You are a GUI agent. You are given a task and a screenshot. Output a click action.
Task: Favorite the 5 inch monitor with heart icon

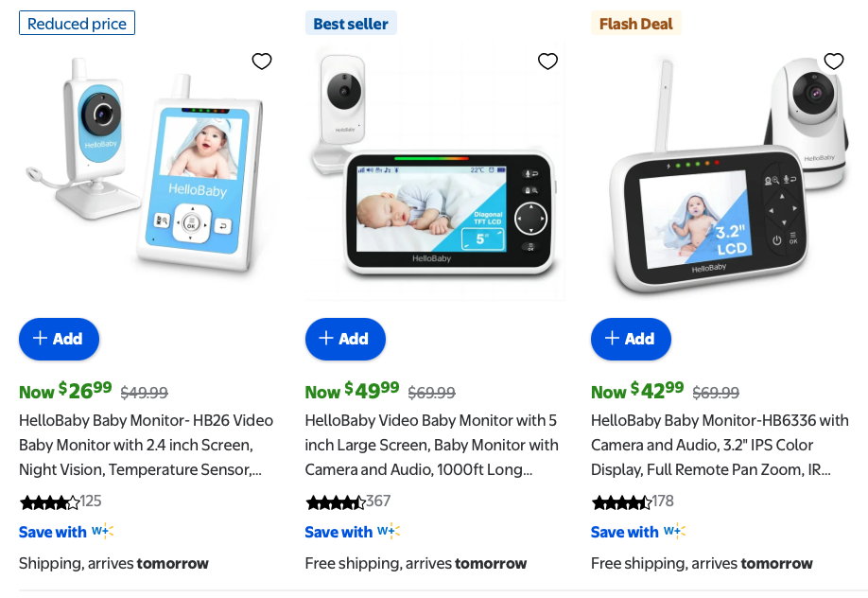tap(547, 61)
